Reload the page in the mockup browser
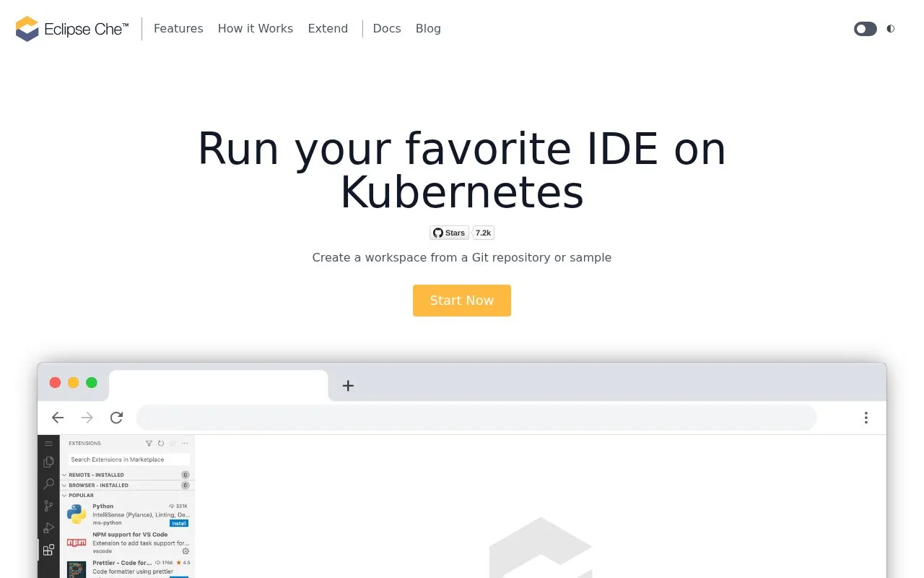 [x=116, y=418]
